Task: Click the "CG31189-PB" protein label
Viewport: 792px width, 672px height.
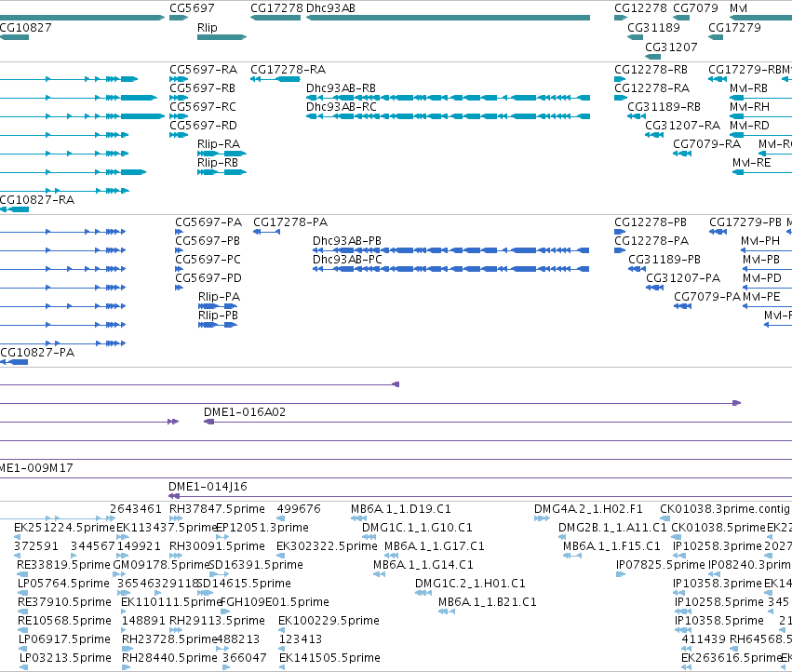Action: tap(664, 259)
